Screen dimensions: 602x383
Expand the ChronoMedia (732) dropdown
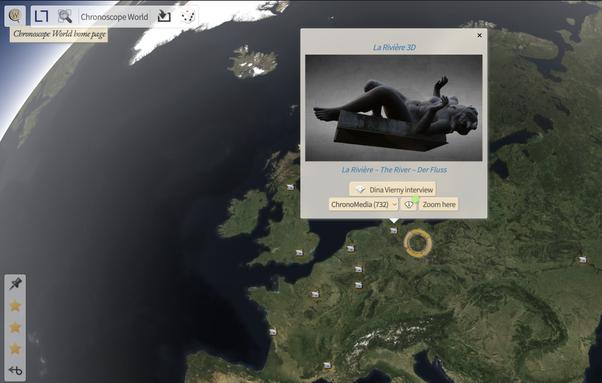[363, 204]
